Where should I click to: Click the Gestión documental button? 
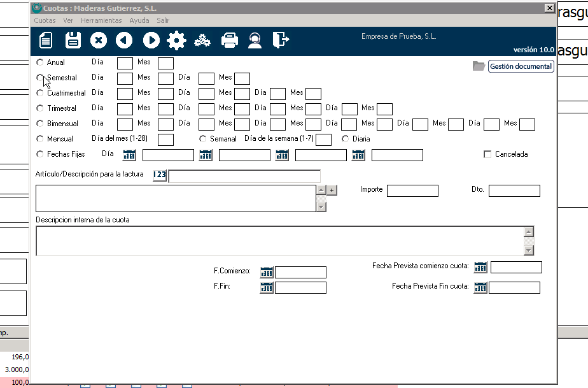[521, 66]
